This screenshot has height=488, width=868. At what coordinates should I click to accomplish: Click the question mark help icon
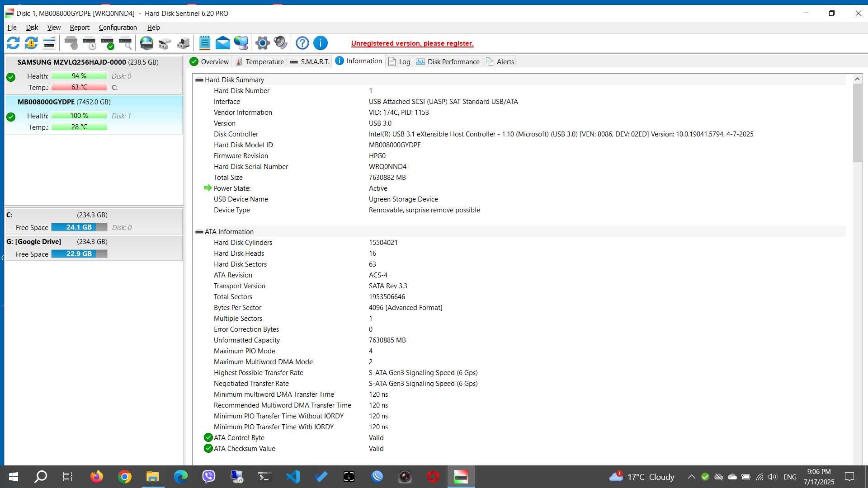[302, 43]
